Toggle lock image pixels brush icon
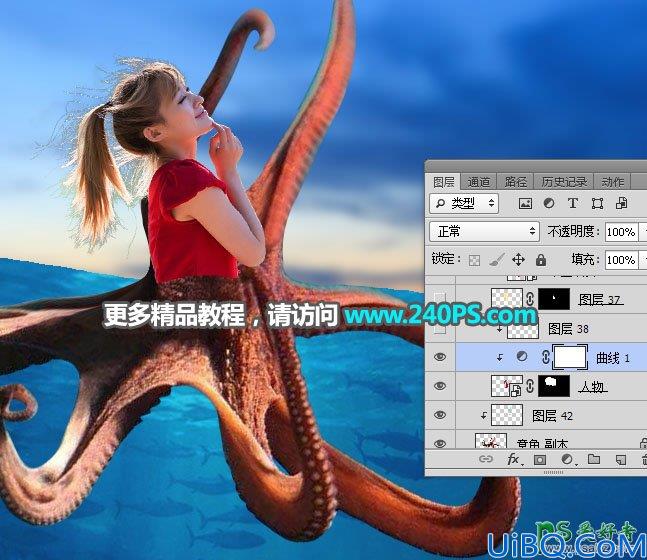 coord(496,260)
